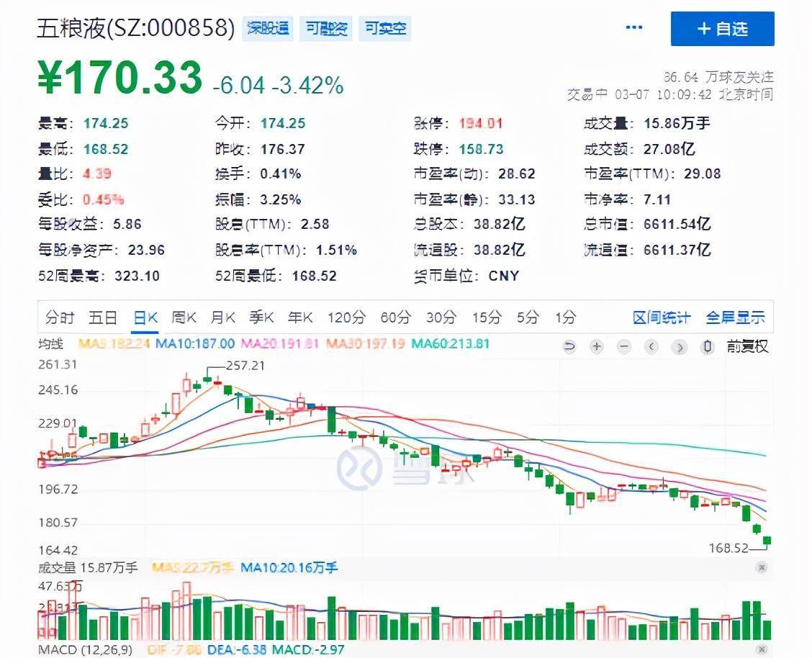Click the zoom-in icon above the chart
Viewport: 812px width, 658px height.
[x=597, y=346]
